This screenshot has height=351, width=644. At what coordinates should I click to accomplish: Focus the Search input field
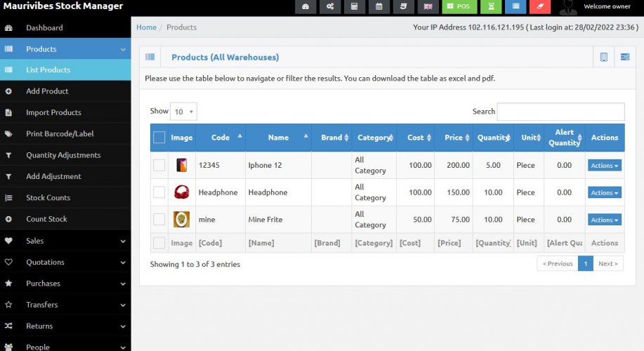click(560, 112)
